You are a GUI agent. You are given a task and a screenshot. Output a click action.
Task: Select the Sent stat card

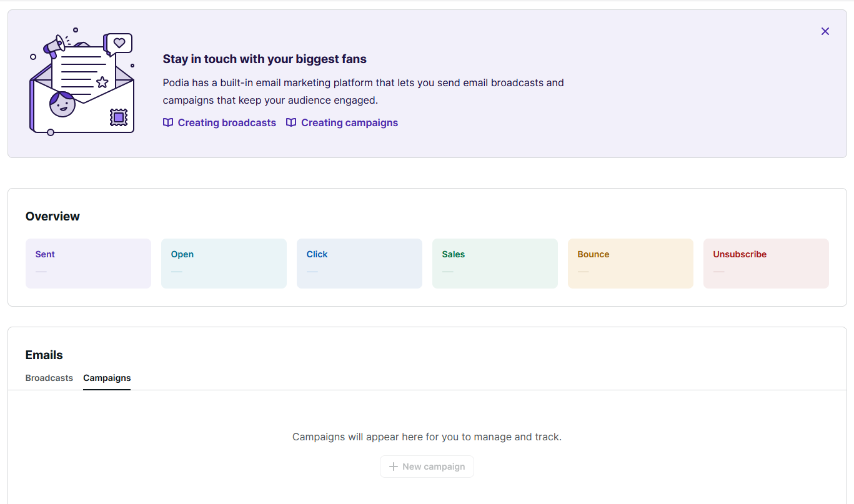pos(88,263)
